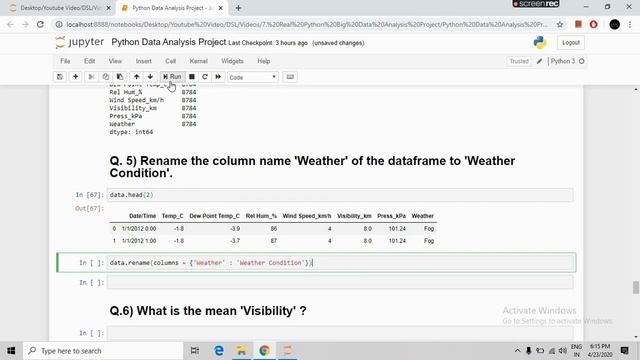This screenshot has width=640, height=360.
Task: Open the browser profile avatar
Action: 614,24
